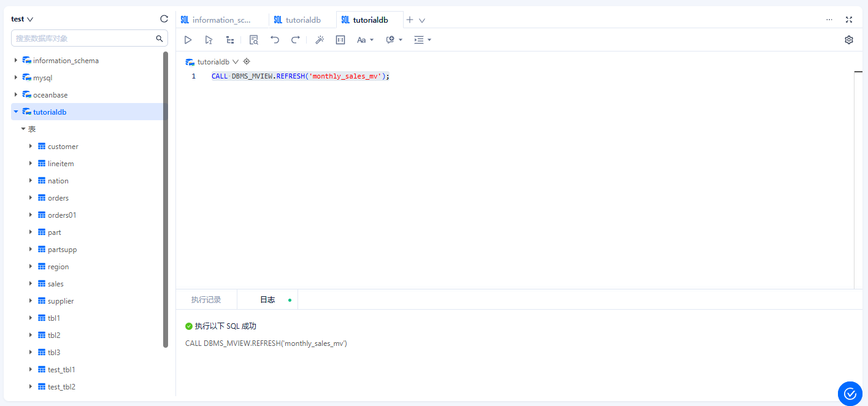Viewport: 868px width, 406px height.
Task: Select the part table
Action: [55, 232]
